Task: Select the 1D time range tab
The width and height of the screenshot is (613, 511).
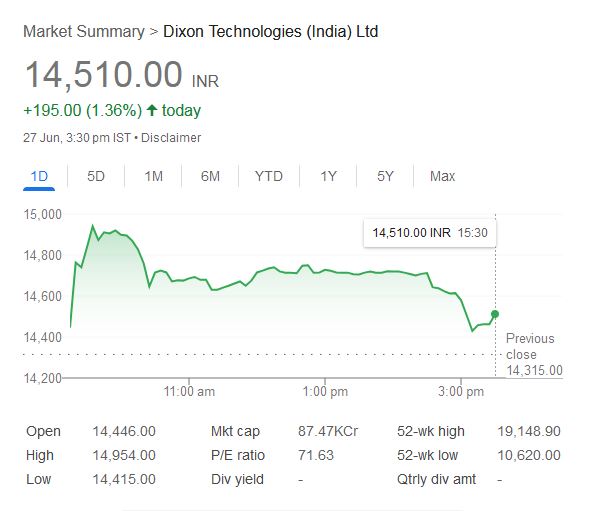Action: [40, 176]
